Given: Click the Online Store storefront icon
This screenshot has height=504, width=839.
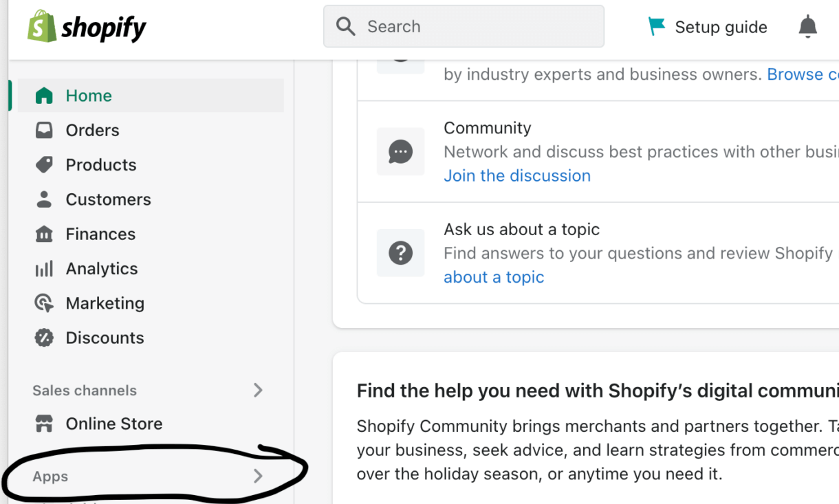Looking at the screenshot, I should 44,423.
